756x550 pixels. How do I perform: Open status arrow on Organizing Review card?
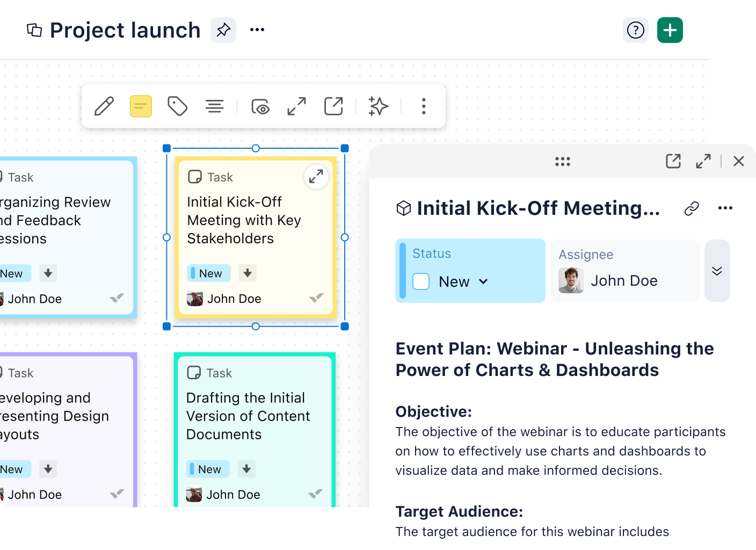point(48,273)
